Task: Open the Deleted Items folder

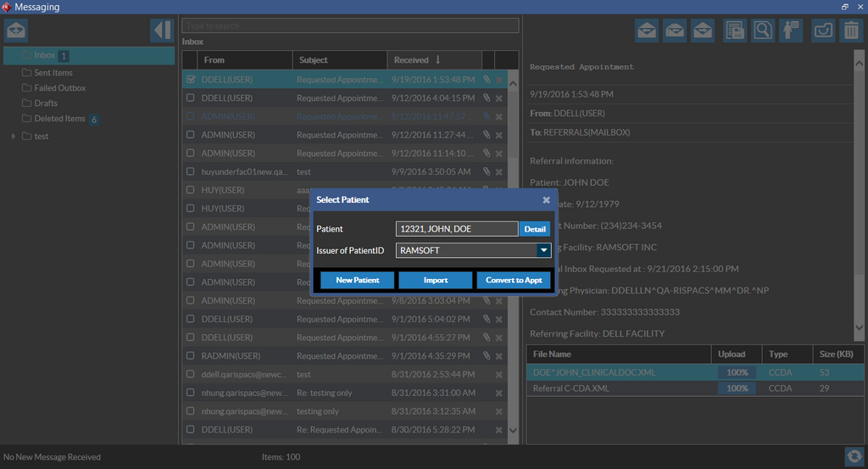Action: (59, 119)
